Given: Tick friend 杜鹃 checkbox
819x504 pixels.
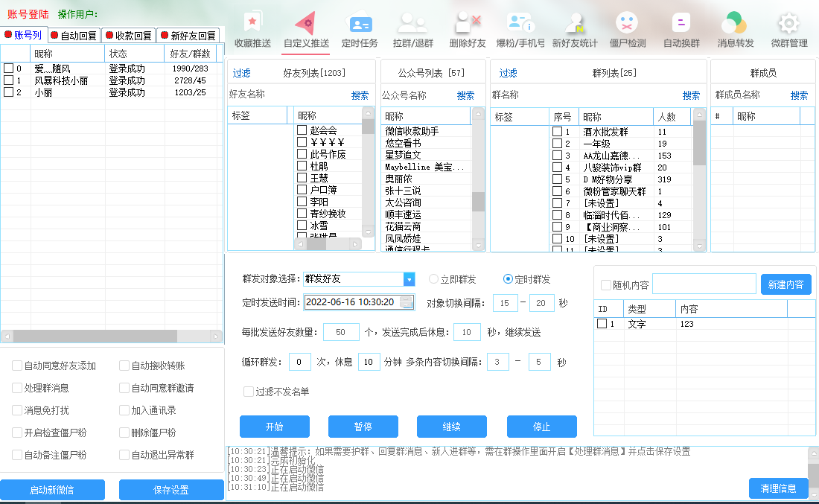Looking at the screenshot, I should tap(302, 166).
